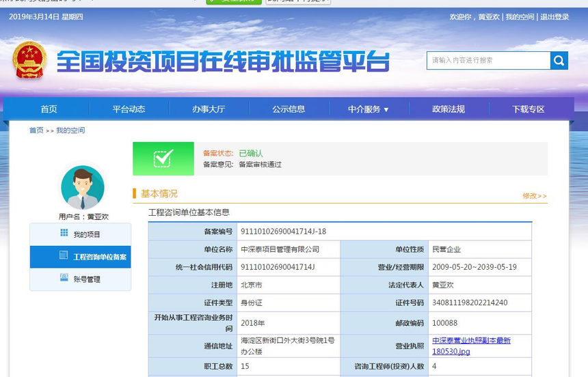Click 退出登录 to log out

(x=554, y=17)
